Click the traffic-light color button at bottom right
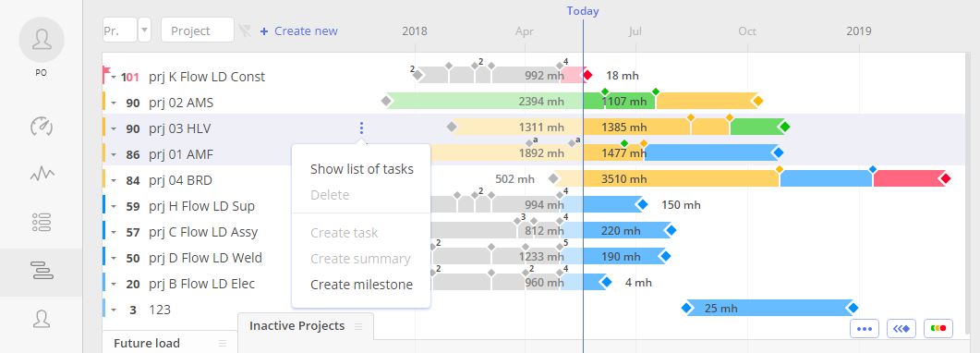 (x=938, y=328)
